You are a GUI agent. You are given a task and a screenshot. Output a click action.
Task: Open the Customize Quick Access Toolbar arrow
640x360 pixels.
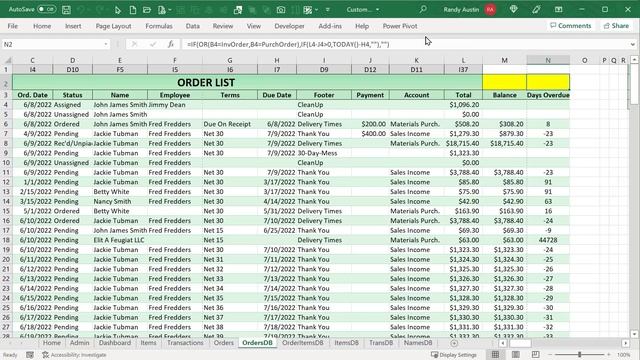pos(327,10)
